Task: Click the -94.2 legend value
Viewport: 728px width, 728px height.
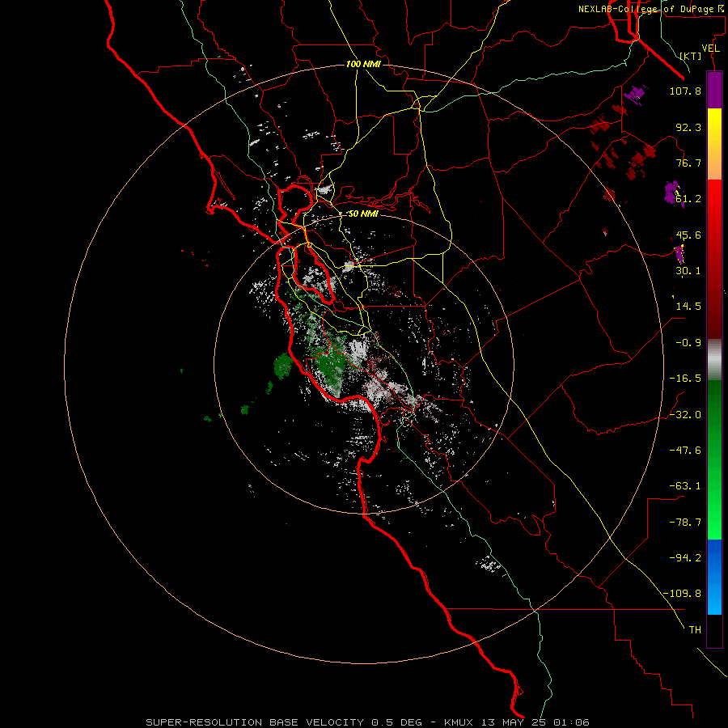Action: (x=685, y=557)
